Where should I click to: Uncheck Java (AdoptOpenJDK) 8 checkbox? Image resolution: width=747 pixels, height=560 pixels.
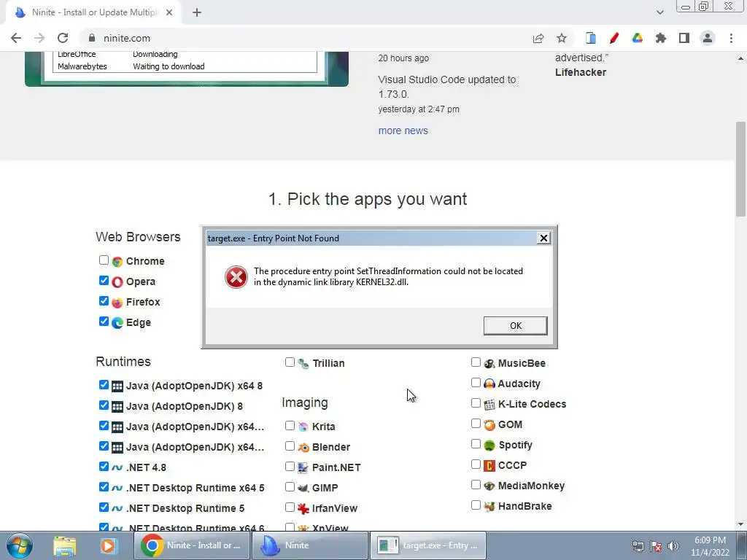[104, 405]
